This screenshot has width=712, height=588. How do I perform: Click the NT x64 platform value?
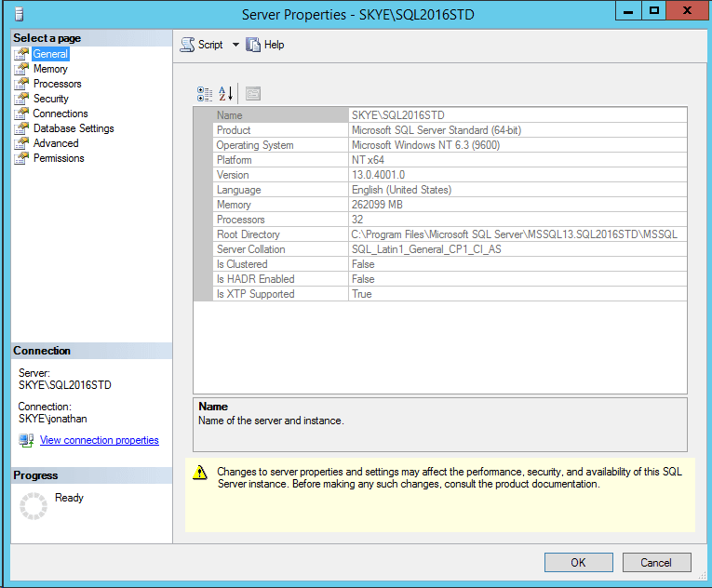pos(368,160)
